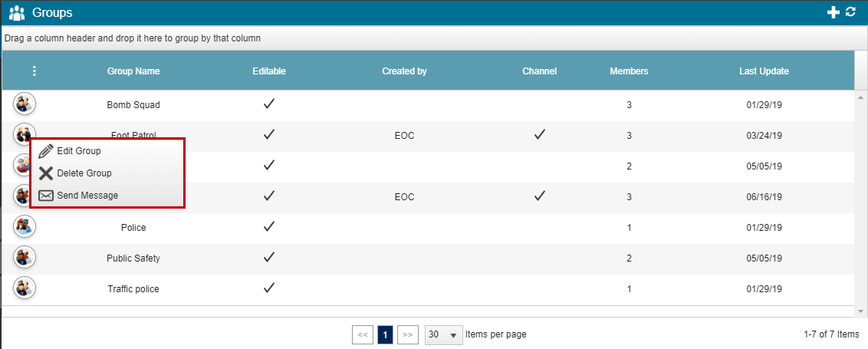Click the 01/29/19 date for Bomb Squad
Viewport: 868px width, 349px height.
click(764, 104)
